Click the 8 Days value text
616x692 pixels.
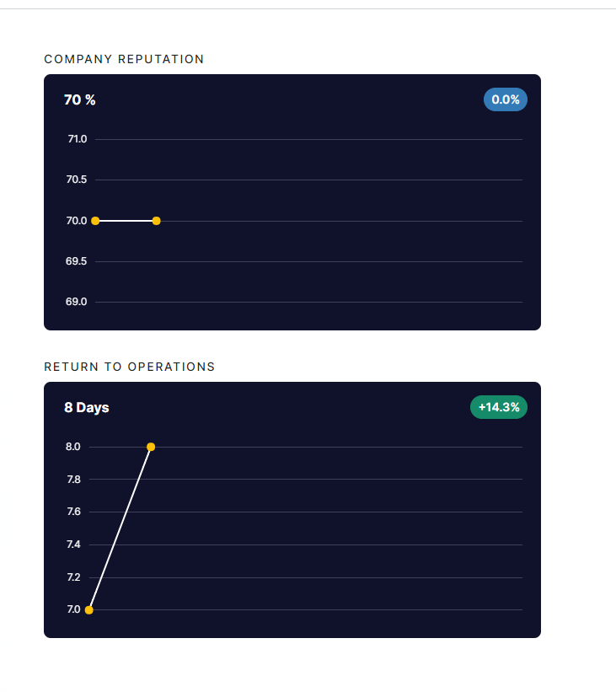tap(87, 408)
